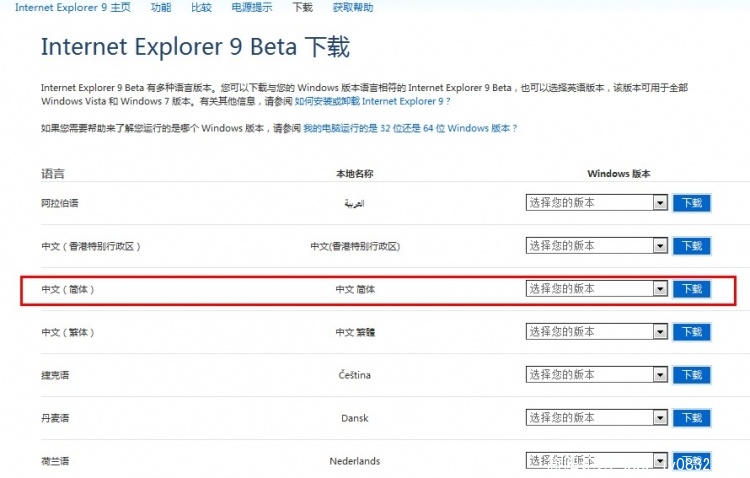Download the 中文（繁体）version
This screenshot has width=750, height=478.
[692, 332]
